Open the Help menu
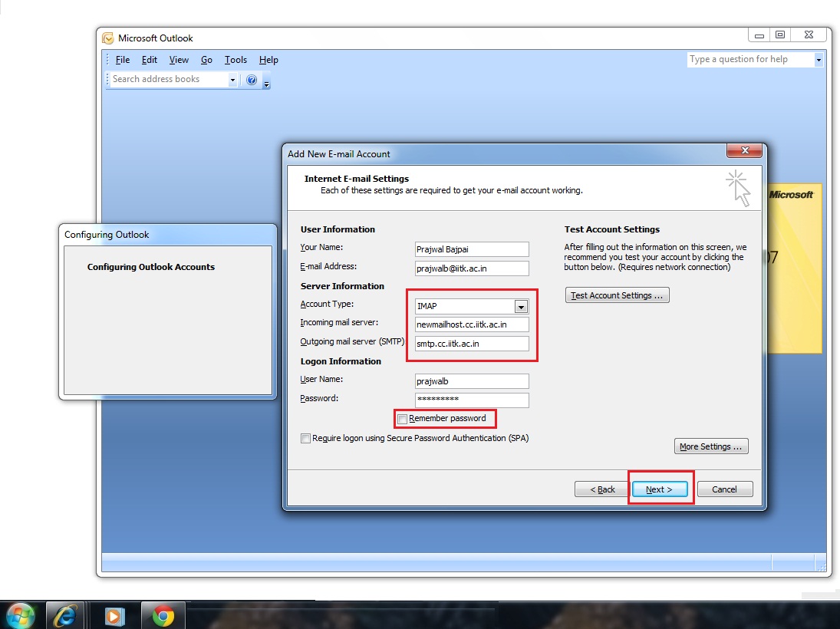Viewport: 840px width, 629px height. click(x=268, y=60)
